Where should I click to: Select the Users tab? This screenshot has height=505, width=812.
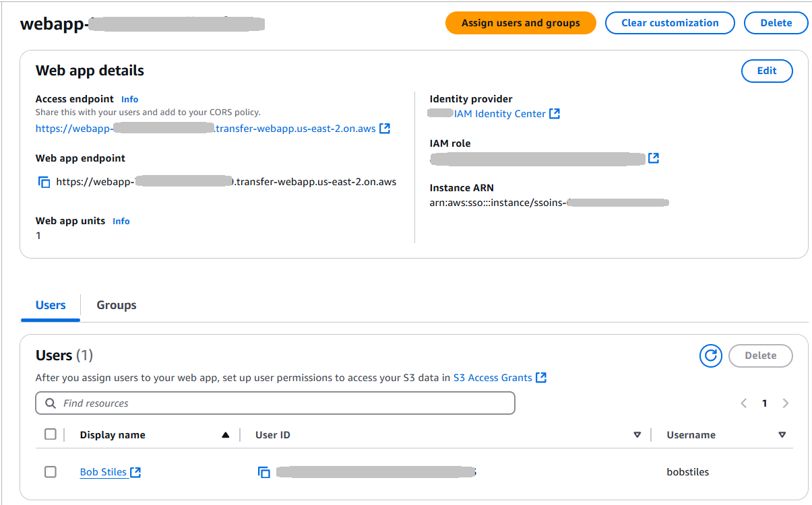(51, 305)
